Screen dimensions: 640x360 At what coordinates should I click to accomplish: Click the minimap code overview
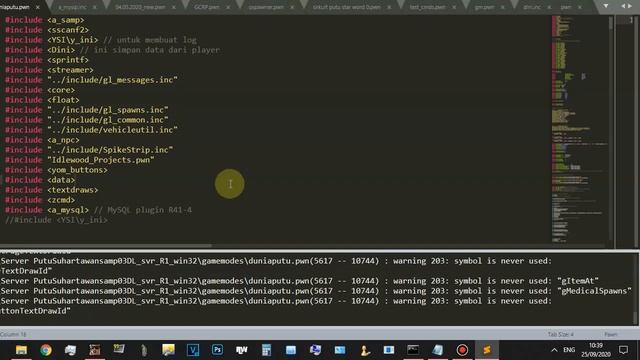pyautogui.click(x=580, y=129)
